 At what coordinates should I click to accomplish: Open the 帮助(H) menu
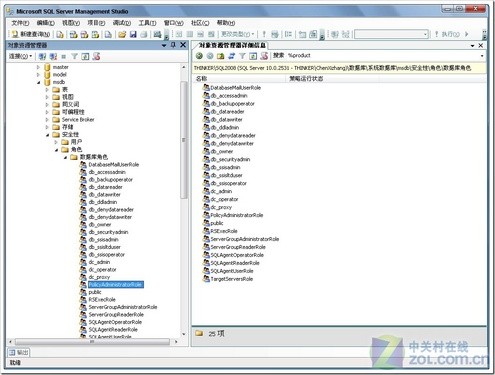coord(226,23)
